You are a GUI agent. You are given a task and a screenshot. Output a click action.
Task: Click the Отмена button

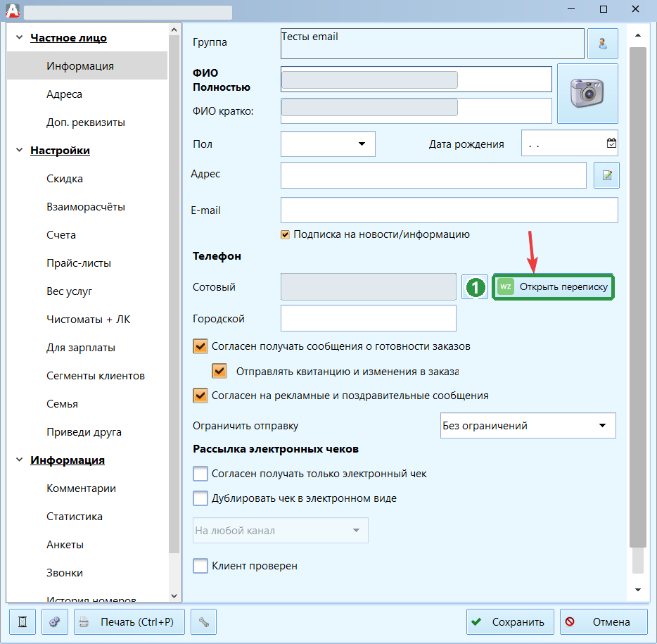[x=604, y=621]
